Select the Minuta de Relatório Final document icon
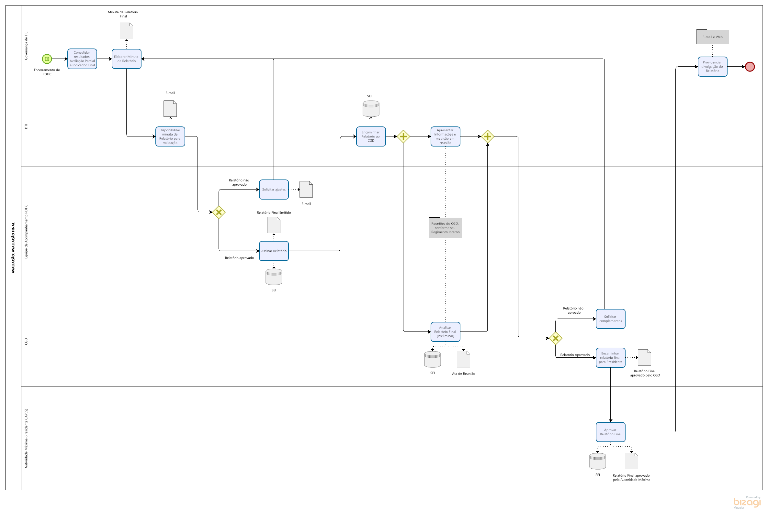The width and height of the screenshot is (768, 532). 127,31
